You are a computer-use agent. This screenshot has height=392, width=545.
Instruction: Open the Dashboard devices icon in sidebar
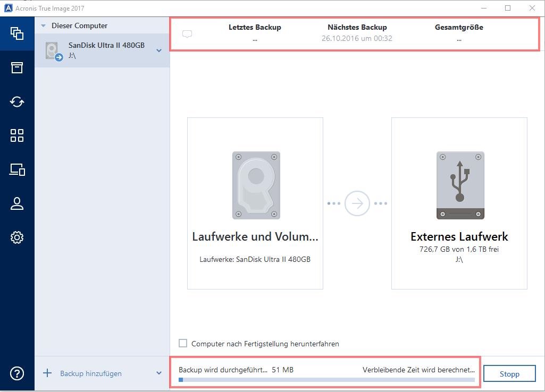[17, 169]
